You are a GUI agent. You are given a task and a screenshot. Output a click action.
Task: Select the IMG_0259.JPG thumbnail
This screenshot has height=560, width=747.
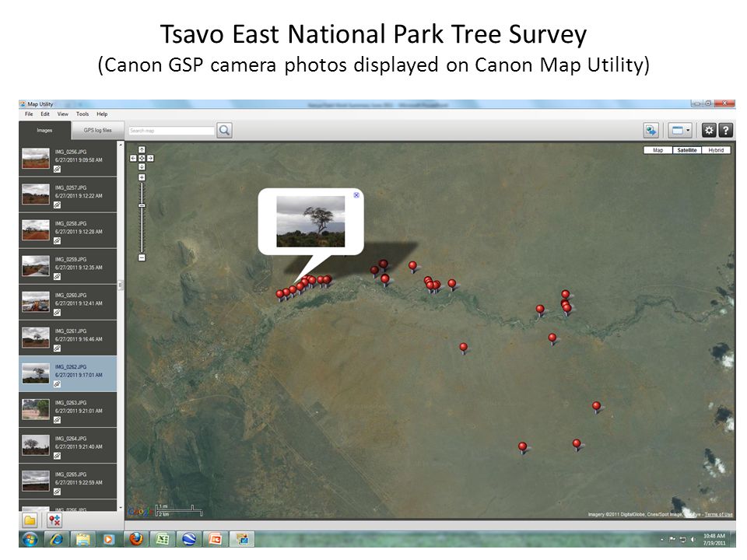coord(36,266)
